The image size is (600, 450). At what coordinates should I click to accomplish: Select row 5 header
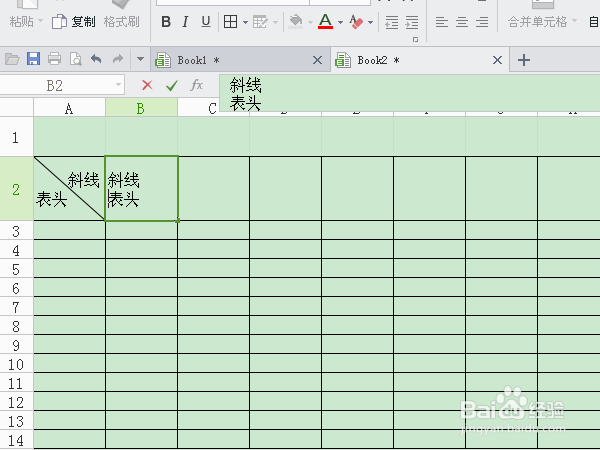tap(16, 269)
